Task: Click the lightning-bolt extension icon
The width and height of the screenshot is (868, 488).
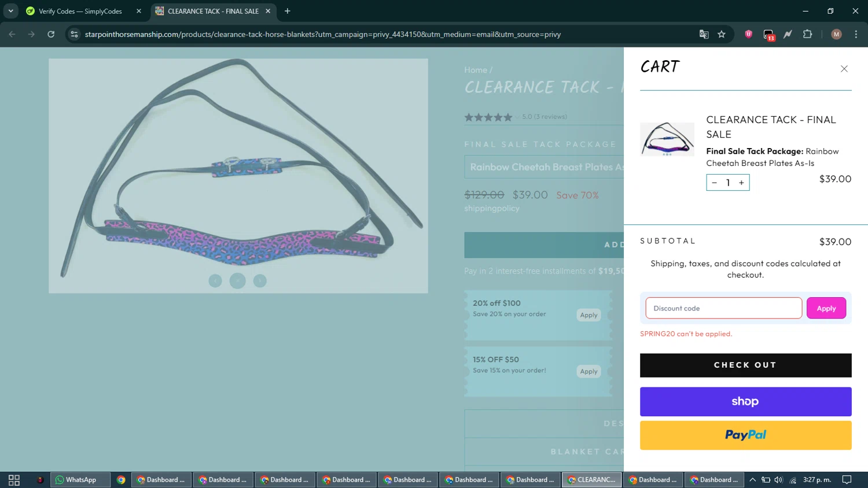Action: coord(788,34)
